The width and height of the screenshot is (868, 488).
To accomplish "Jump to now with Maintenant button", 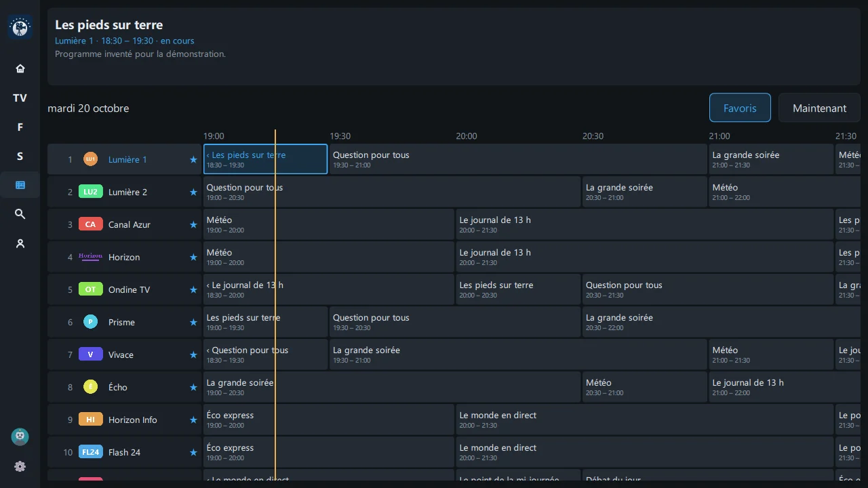I will point(819,108).
